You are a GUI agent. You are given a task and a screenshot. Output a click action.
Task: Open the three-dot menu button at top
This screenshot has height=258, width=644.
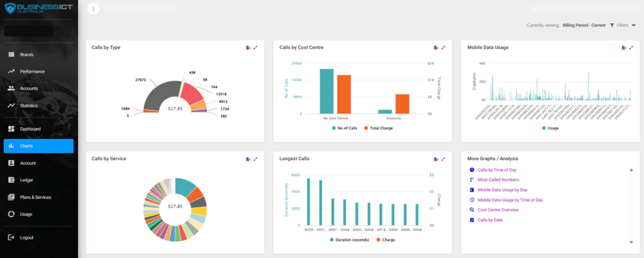(94, 9)
